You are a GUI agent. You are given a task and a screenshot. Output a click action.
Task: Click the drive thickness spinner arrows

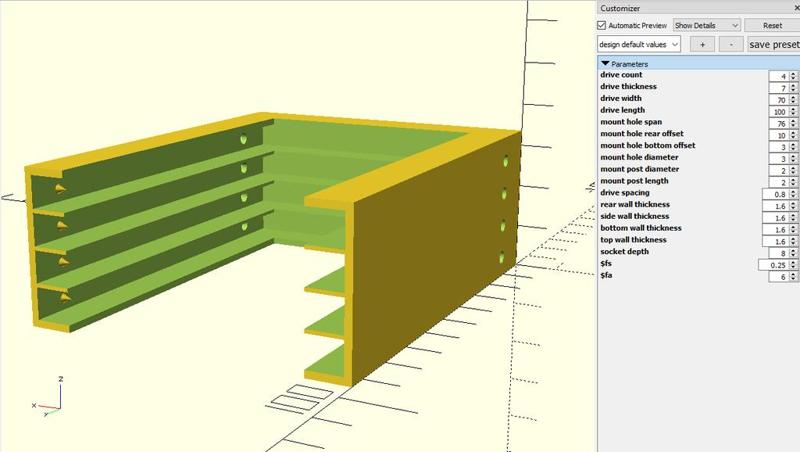click(x=793, y=88)
